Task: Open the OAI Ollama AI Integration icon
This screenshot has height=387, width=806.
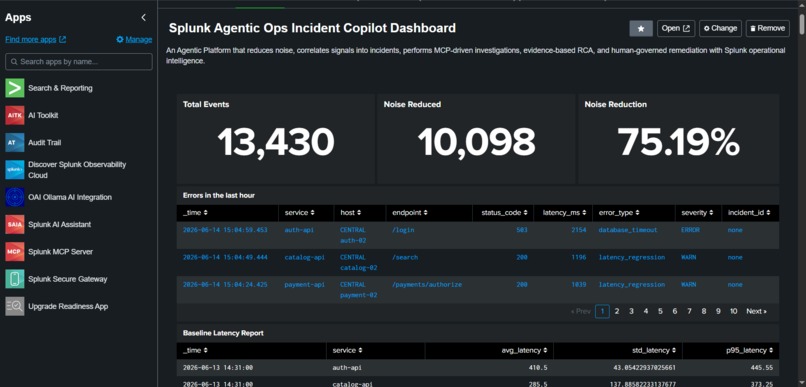Action: pos(15,197)
